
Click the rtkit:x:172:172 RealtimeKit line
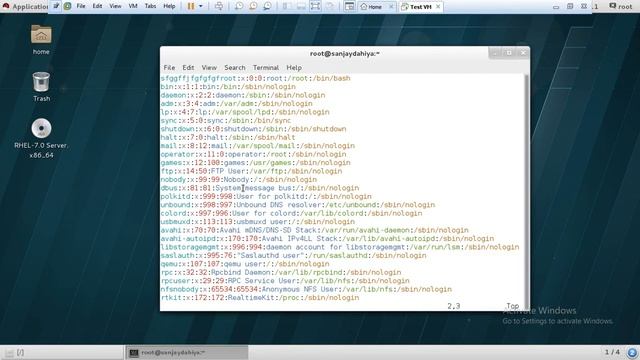(x=260, y=298)
